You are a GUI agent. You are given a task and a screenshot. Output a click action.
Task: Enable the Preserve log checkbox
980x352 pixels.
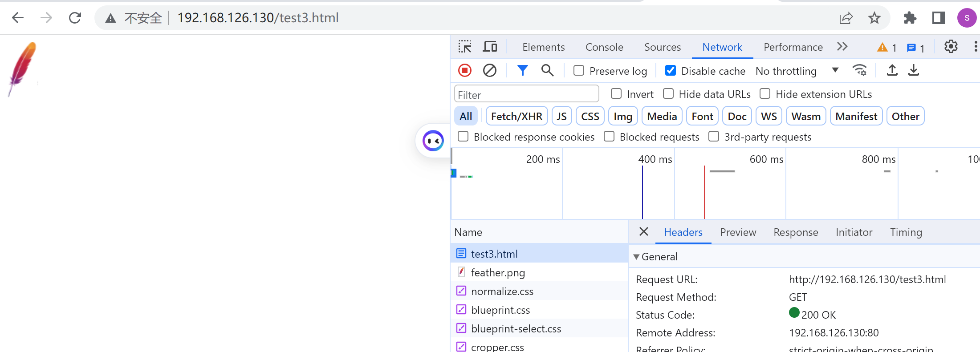point(579,71)
